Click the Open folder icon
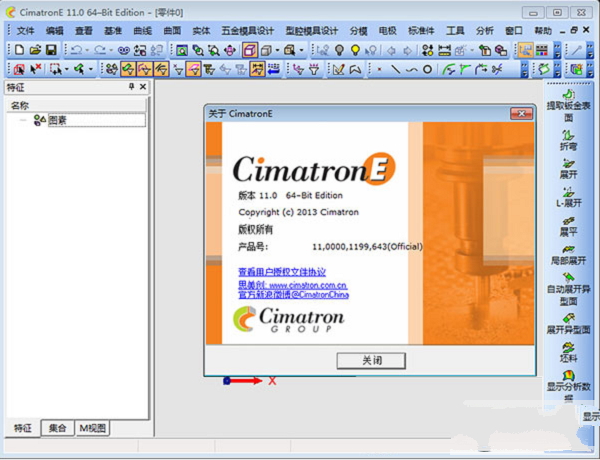600x460 pixels. click(35, 50)
